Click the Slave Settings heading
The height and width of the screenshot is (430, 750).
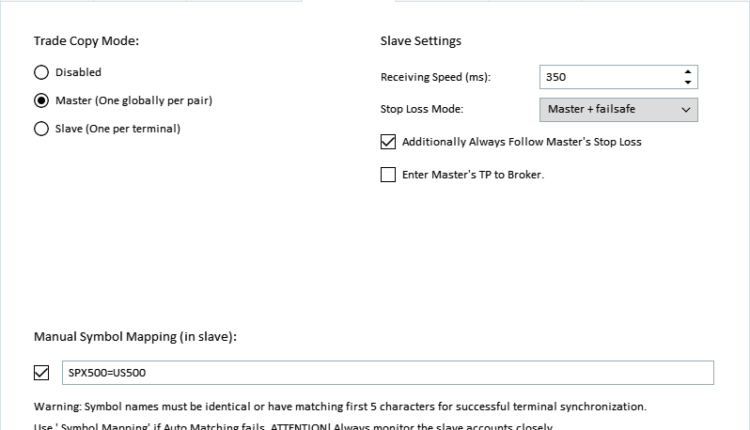[421, 41]
